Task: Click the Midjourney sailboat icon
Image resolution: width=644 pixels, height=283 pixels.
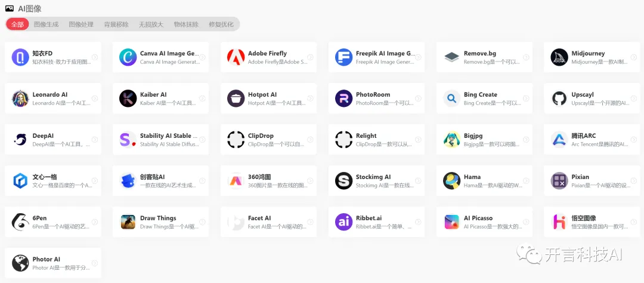Action: [x=559, y=57]
